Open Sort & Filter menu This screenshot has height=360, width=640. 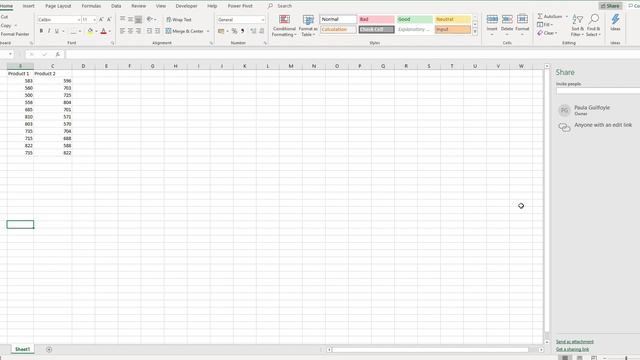pyautogui.click(x=578, y=25)
